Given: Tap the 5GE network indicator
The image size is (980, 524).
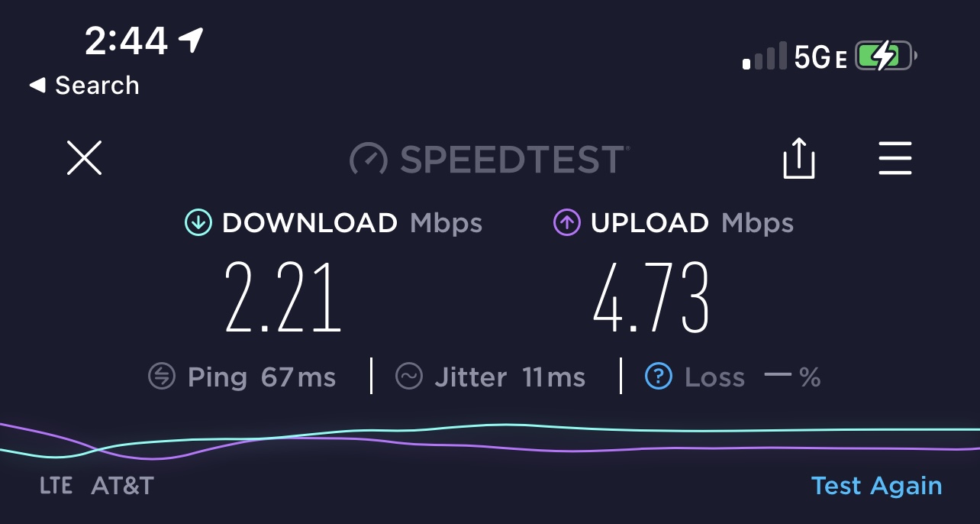Looking at the screenshot, I should point(821,57).
